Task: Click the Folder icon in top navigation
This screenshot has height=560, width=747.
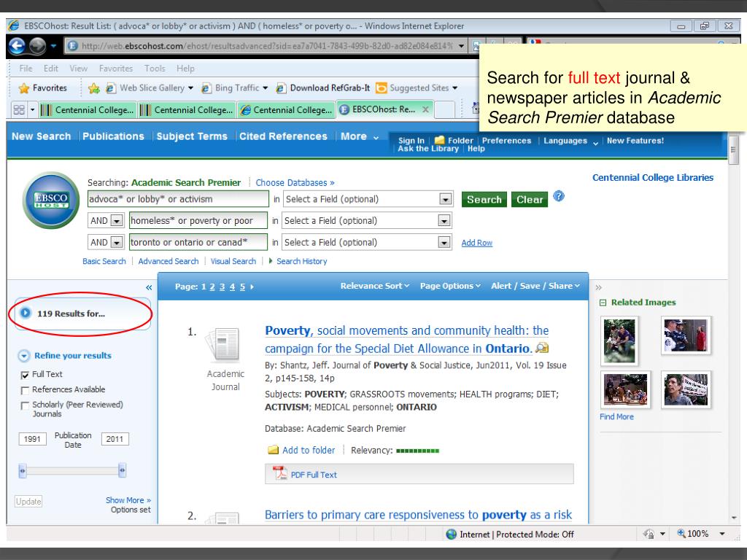Action: coord(439,140)
